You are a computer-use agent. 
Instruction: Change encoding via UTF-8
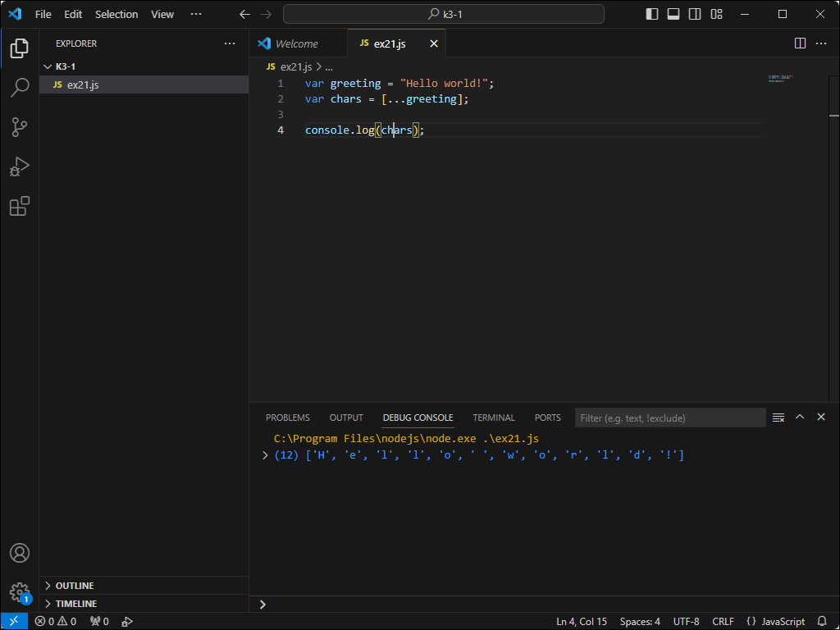pyautogui.click(x=686, y=622)
